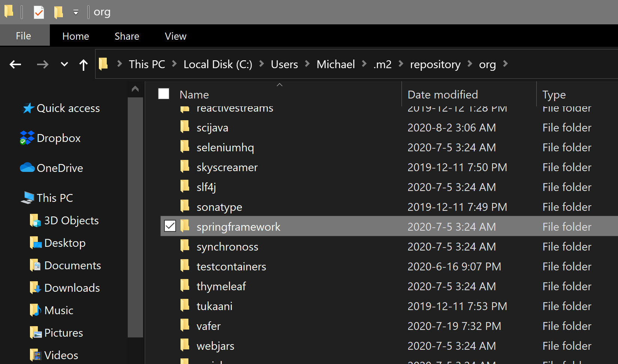Viewport: 618px width, 364px height.
Task: Open Desktop folder in sidebar
Action: click(x=65, y=243)
